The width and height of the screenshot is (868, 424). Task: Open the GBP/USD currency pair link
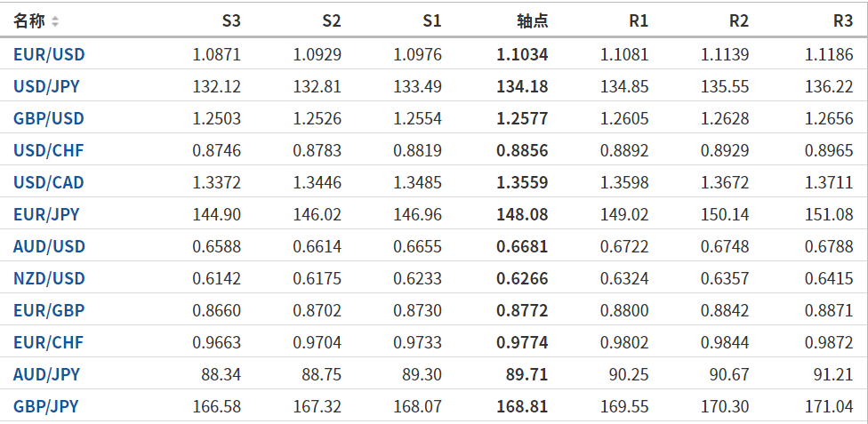click(49, 118)
